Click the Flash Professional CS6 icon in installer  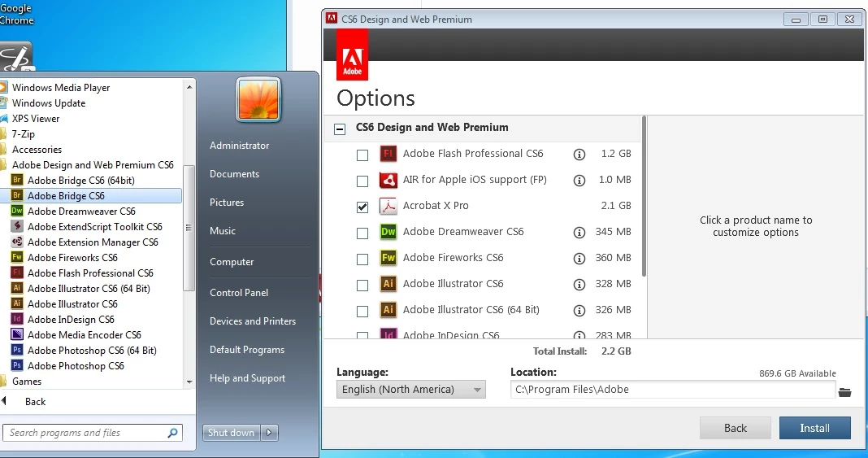pyautogui.click(x=388, y=154)
